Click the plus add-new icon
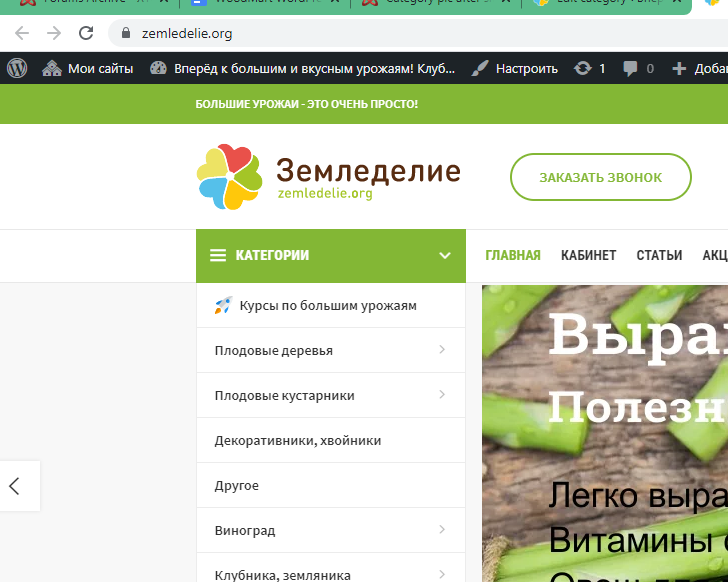 [x=679, y=69]
